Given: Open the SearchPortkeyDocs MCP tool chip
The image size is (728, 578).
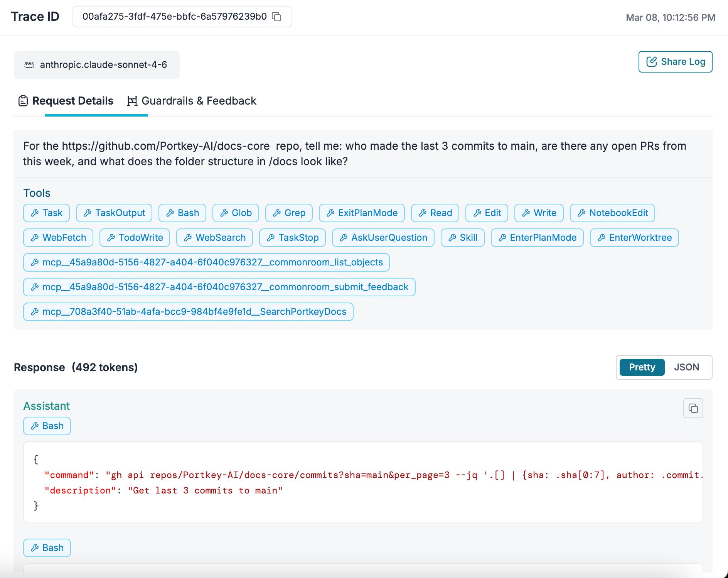Looking at the screenshot, I should pyautogui.click(x=188, y=312).
